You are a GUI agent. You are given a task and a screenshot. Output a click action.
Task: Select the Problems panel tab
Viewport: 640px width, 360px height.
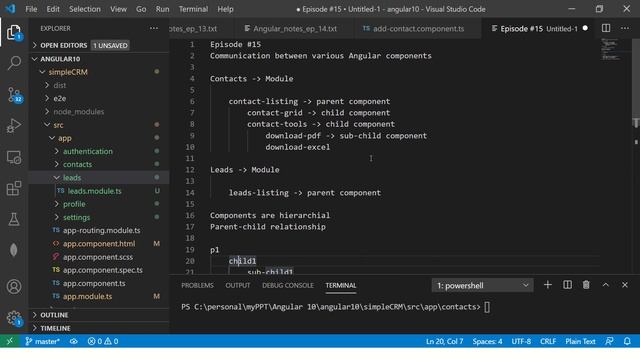coord(197,285)
